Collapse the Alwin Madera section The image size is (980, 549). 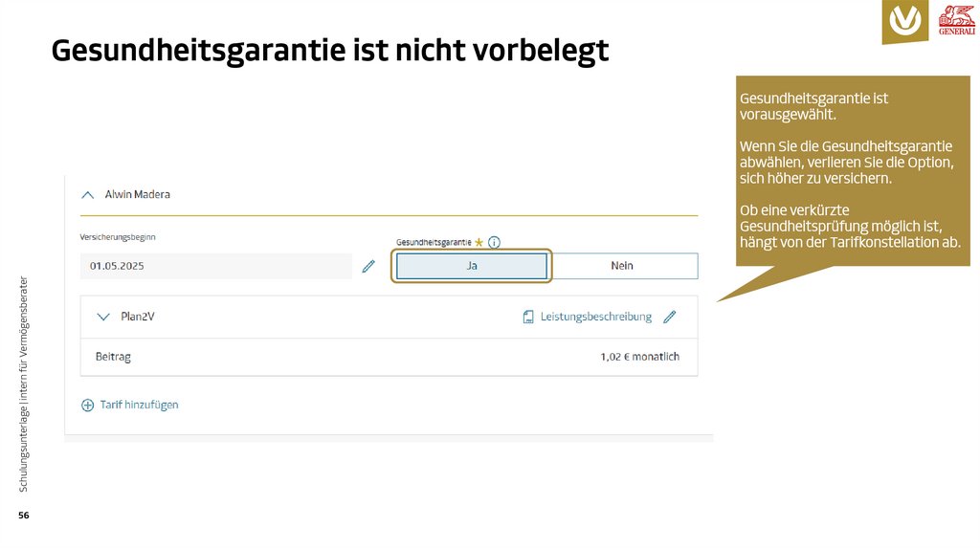[87, 195]
